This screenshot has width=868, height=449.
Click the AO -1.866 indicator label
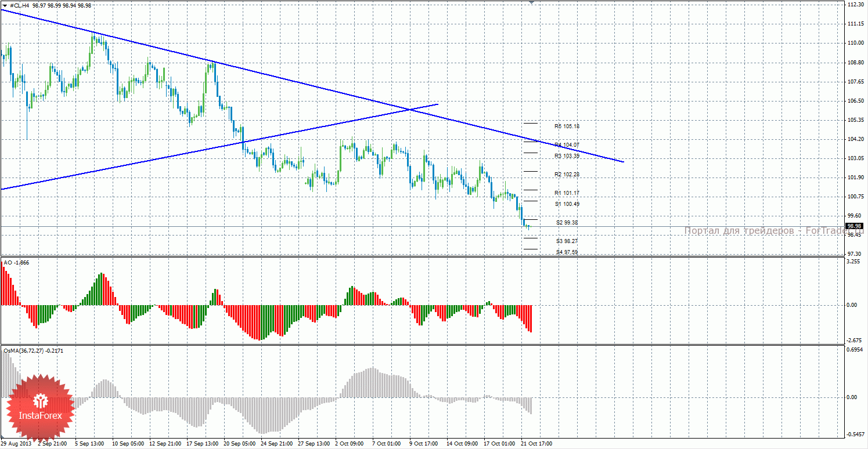(16, 263)
